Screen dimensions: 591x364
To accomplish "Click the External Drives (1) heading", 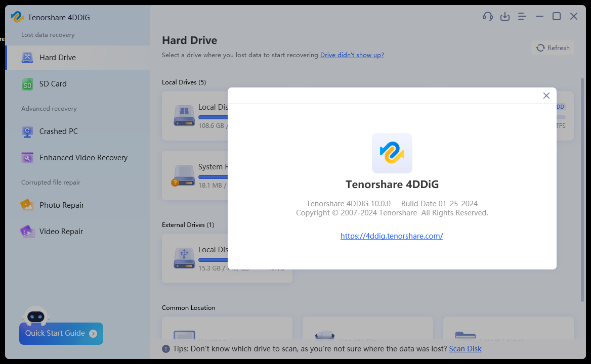I will click(x=188, y=225).
